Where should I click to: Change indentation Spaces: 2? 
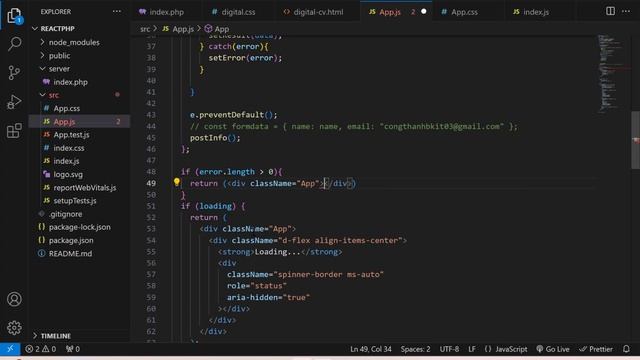click(415, 349)
